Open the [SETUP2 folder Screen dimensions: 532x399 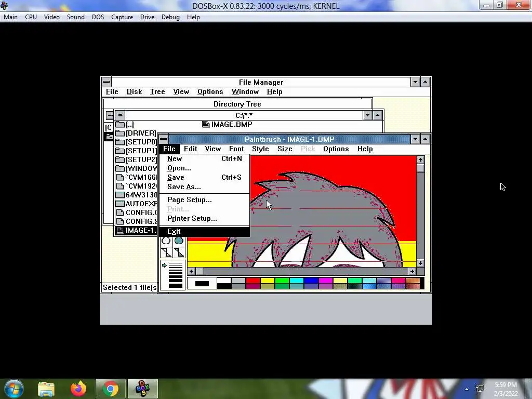[x=136, y=159]
